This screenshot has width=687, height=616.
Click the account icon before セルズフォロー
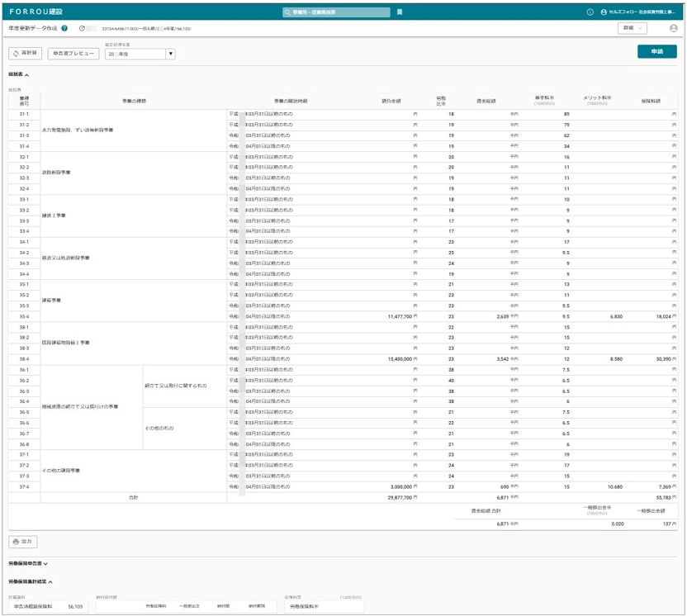tap(604, 12)
